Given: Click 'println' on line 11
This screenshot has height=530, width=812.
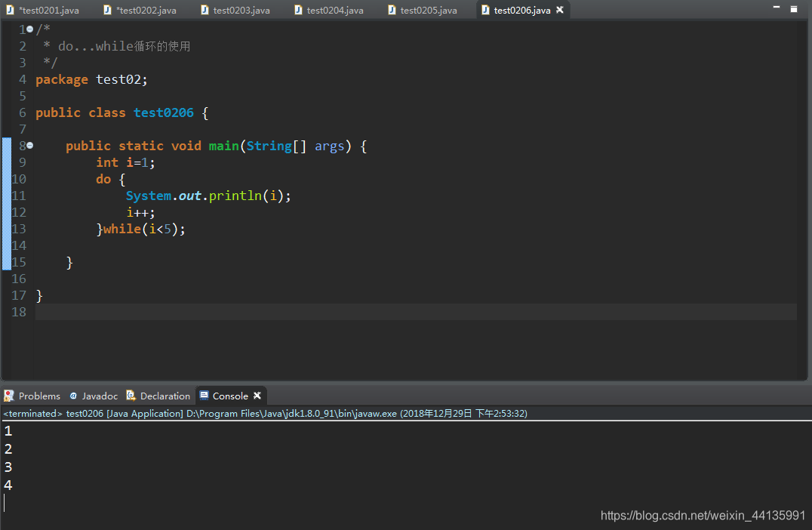Looking at the screenshot, I should pos(235,196).
